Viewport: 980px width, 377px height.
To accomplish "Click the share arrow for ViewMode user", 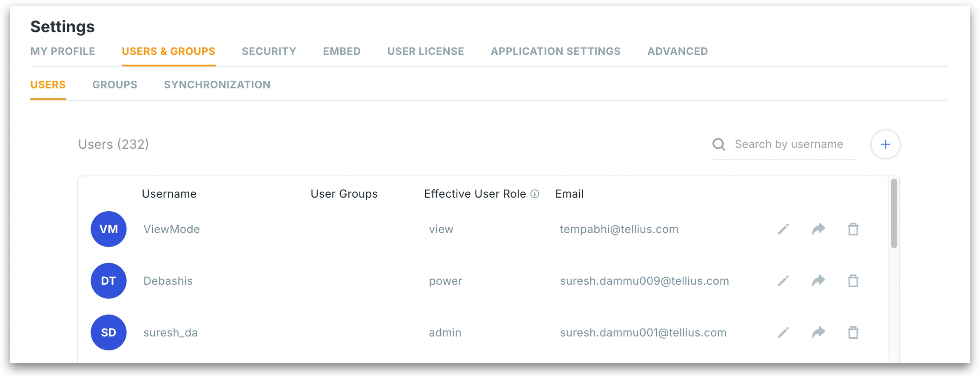I will 818,229.
